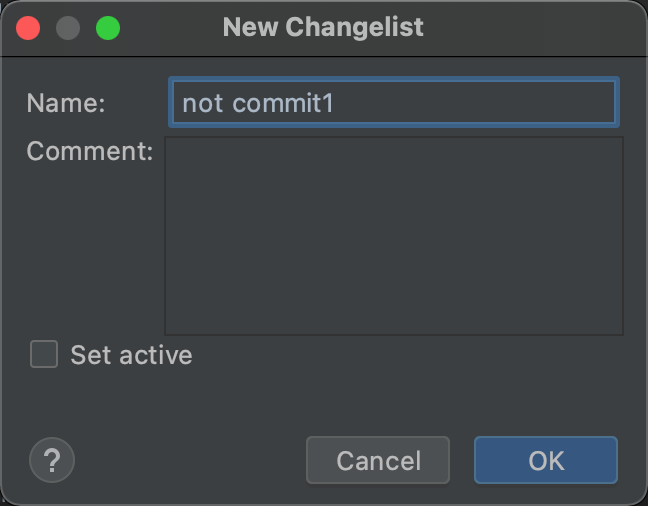Click first line of the Comment box

(x=393, y=152)
